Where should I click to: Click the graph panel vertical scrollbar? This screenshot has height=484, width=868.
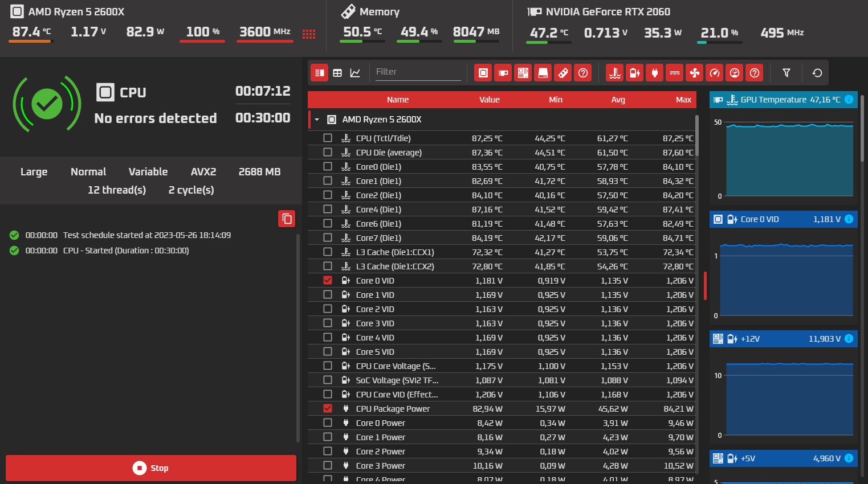click(x=862, y=129)
